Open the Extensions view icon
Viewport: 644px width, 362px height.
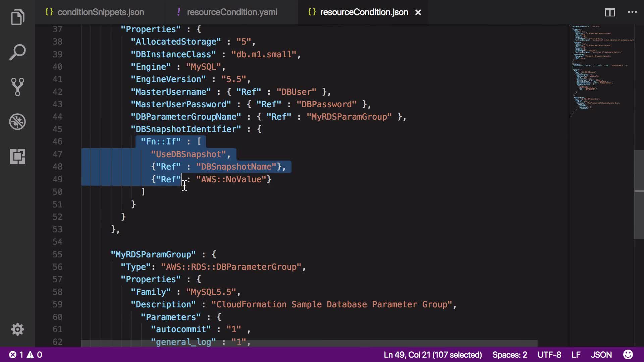(x=17, y=156)
